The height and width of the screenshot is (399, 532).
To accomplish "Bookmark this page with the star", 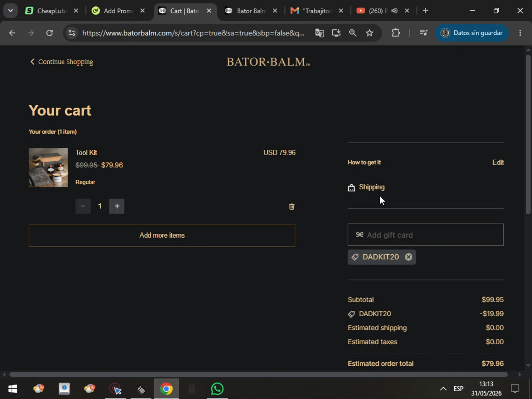I will click(x=370, y=33).
